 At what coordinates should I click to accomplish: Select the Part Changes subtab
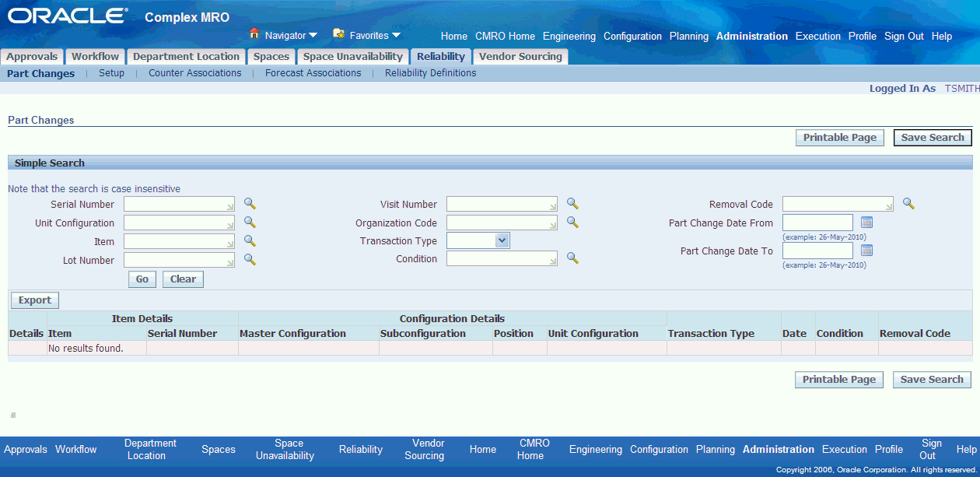[x=41, y=73]
